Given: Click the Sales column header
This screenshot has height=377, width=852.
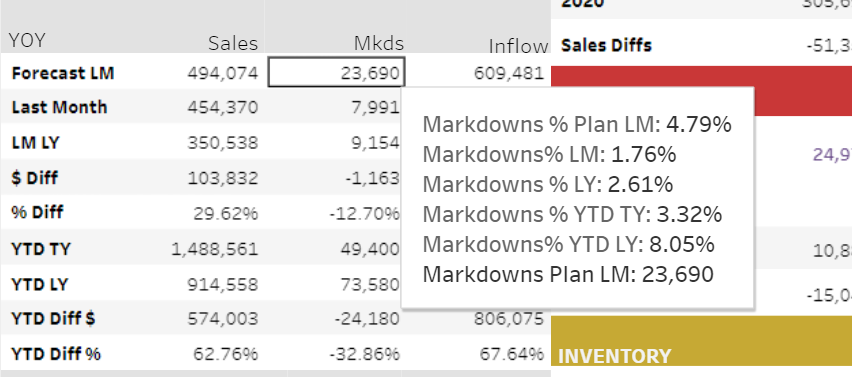Looking at the screenshot, I should click(233, 43).
